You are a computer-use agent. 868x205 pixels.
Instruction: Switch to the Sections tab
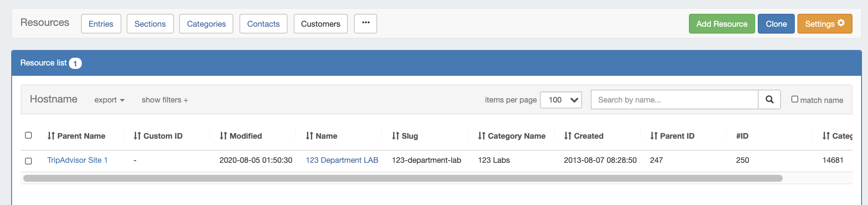(x=150, y=24)
